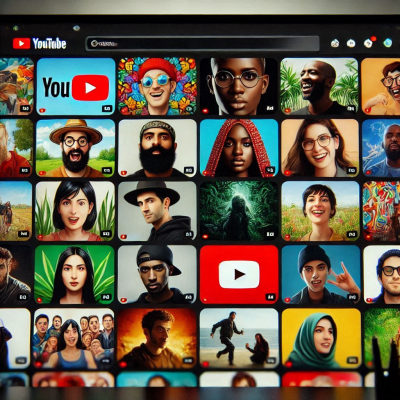This screenshot has width=400, height=400.
Task: Open video of person with round glasses on black background
Action: (238, 86)
